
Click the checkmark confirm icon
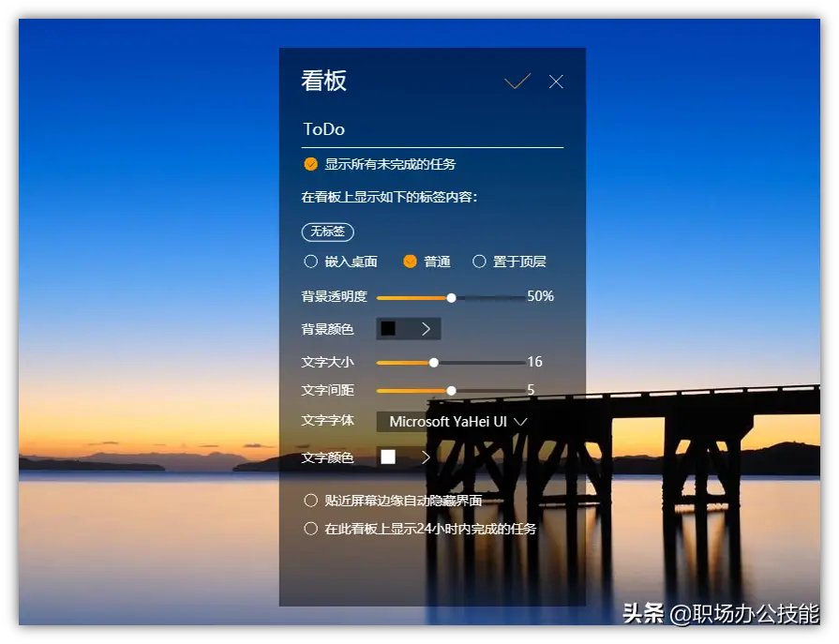click(517, 82)
